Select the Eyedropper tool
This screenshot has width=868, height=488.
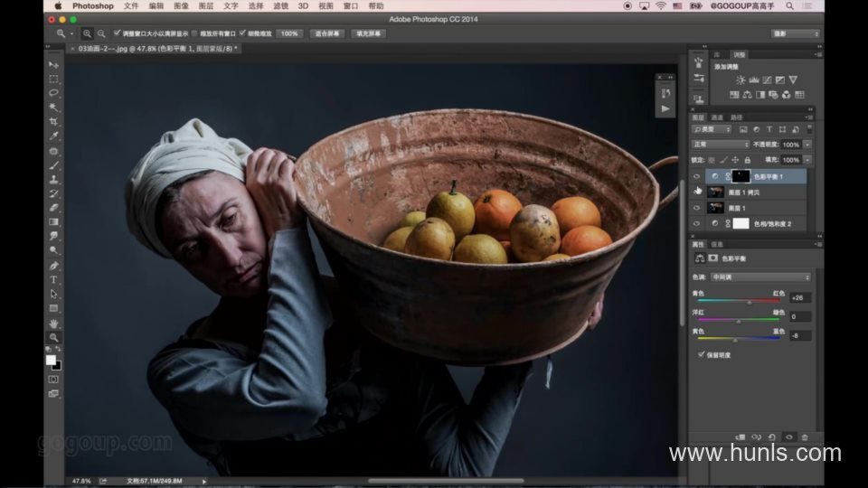point(53,136)
